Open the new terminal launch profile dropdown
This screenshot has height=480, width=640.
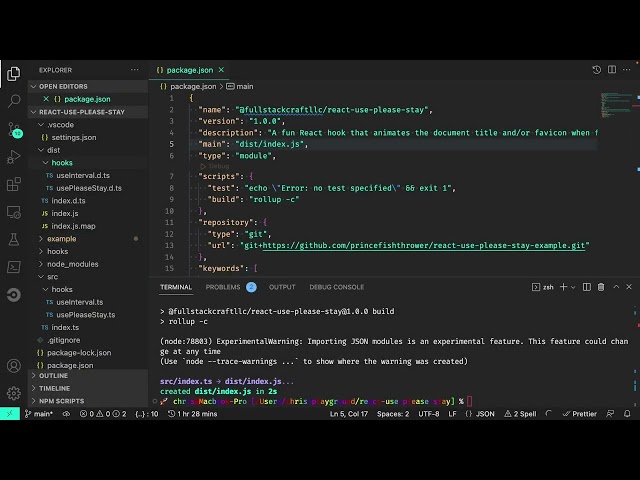(573, 287)
